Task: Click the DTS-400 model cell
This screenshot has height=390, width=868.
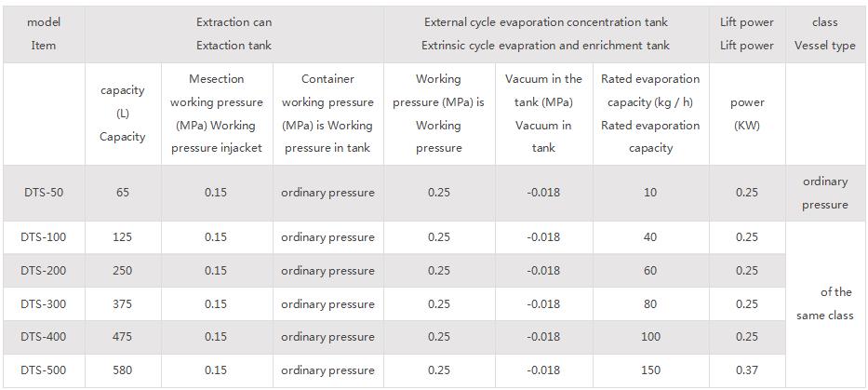Action: [44, 337]
